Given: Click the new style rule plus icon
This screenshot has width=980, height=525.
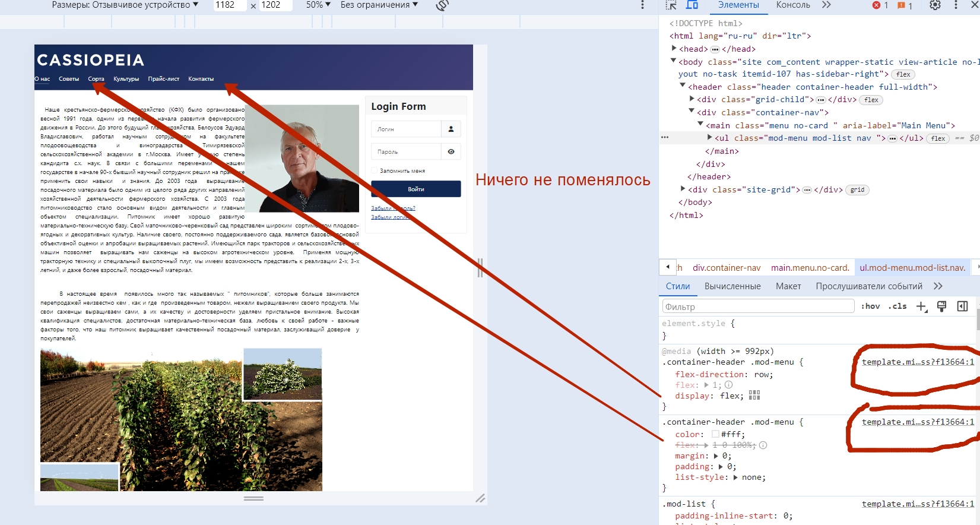Looking at the screenshot, I should click(x=921, y=306).
